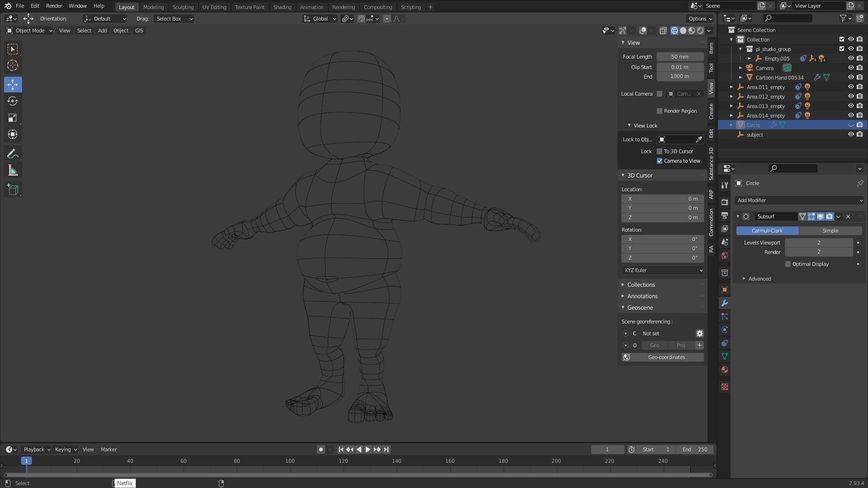The image size is (868, 488).
Task: Select the Annotate tool icon
Action: pyautogui.click(x=13, y=154)
